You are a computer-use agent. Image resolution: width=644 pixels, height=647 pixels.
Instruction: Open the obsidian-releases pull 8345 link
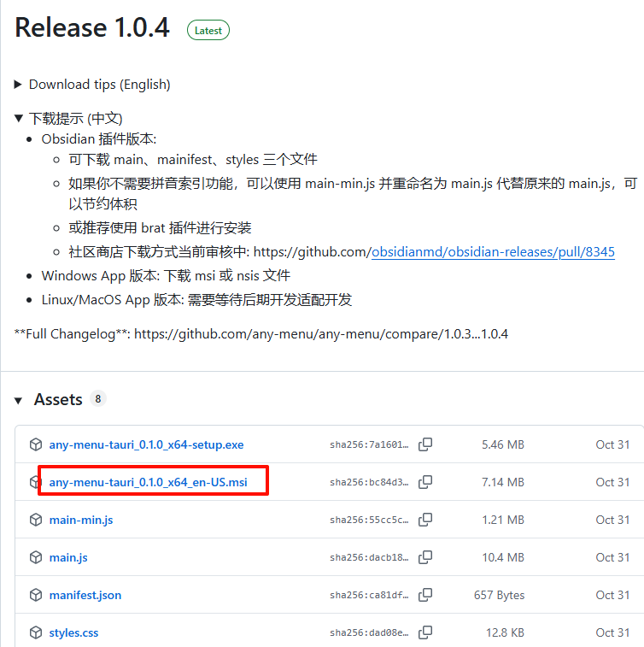point(493,252)
